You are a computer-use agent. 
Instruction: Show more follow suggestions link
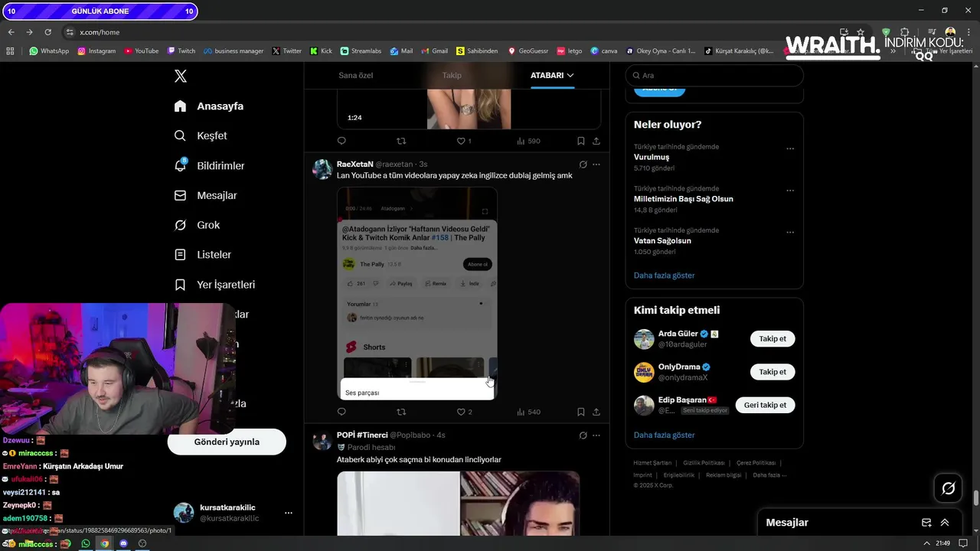664,435
